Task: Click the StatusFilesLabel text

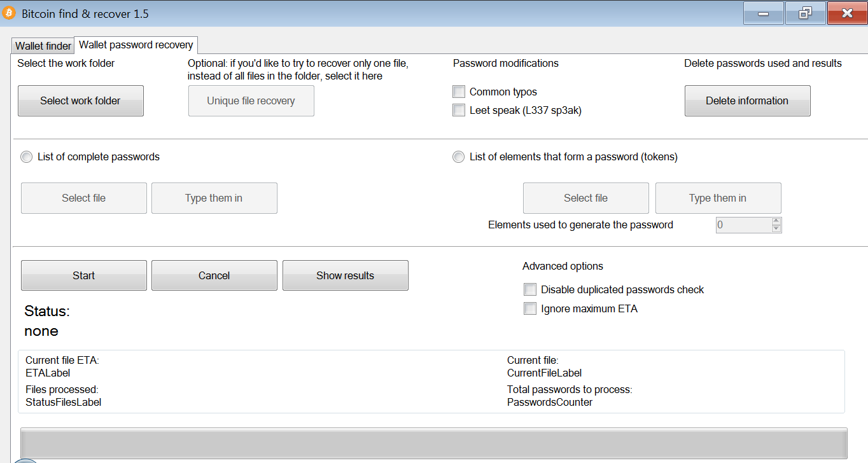Action: 63,402
